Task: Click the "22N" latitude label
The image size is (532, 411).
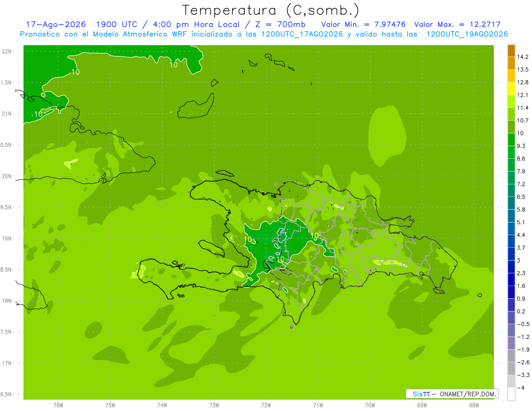Action: (x=8, y=51)
